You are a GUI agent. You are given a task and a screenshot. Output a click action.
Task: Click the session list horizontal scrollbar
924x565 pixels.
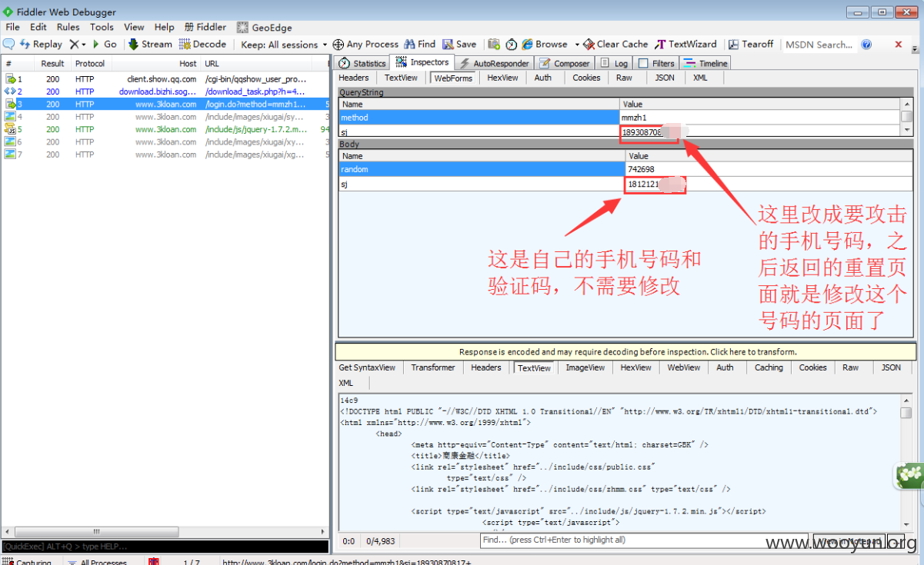[165, 531]
